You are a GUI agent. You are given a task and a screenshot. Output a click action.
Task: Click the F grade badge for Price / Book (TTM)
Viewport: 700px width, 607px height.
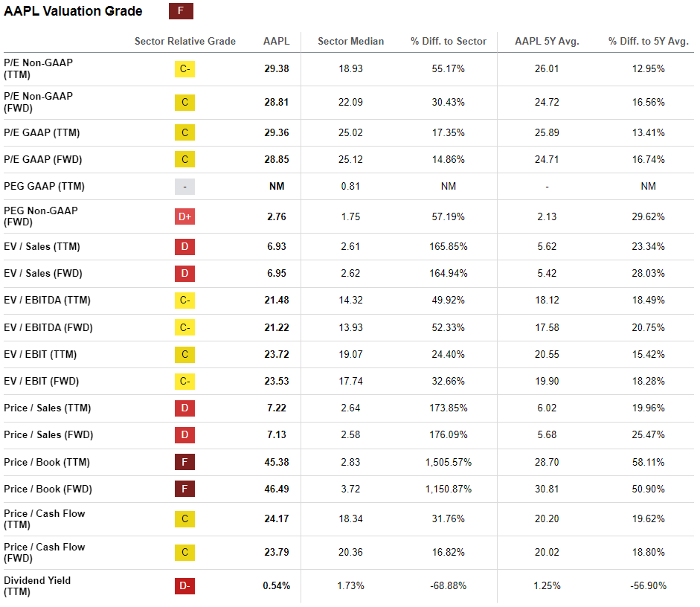tap(184, 462)
